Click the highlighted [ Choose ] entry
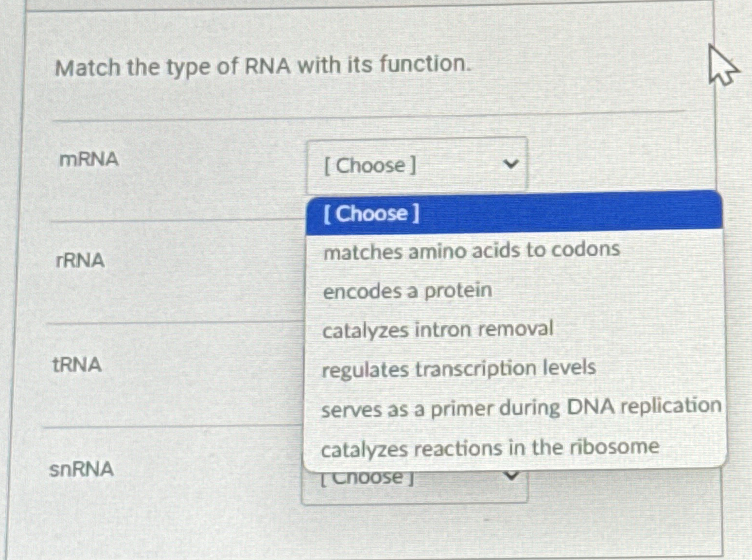The width and height of the screenshot is (752, 560). point(370,214)
